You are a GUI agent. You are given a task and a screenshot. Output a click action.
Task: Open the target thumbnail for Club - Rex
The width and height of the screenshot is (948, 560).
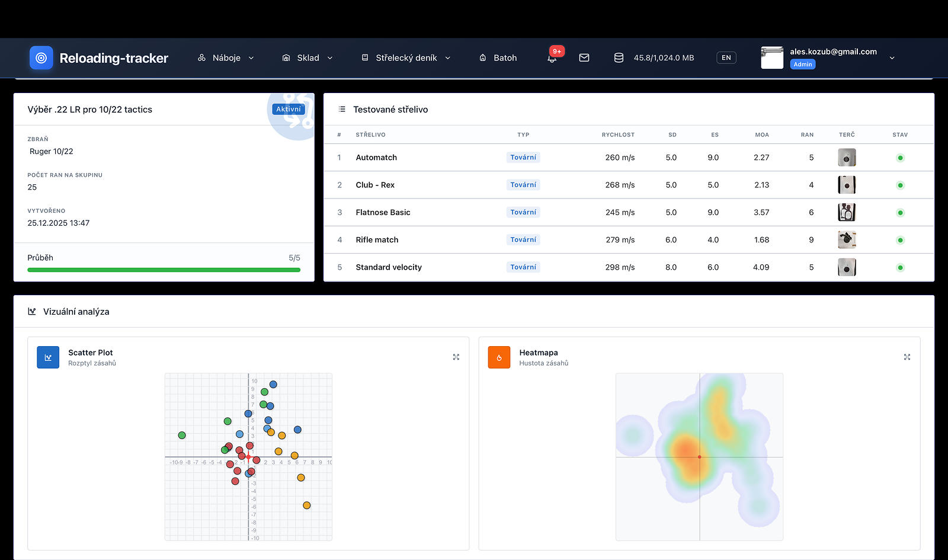coord(847,185)
